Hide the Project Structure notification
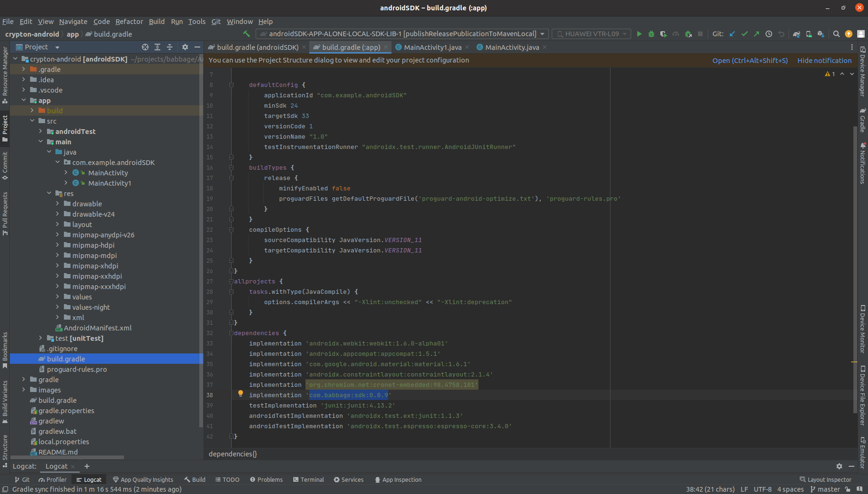Screen dimensions: 868x494 pyautogui.click(x=824, y=60)
